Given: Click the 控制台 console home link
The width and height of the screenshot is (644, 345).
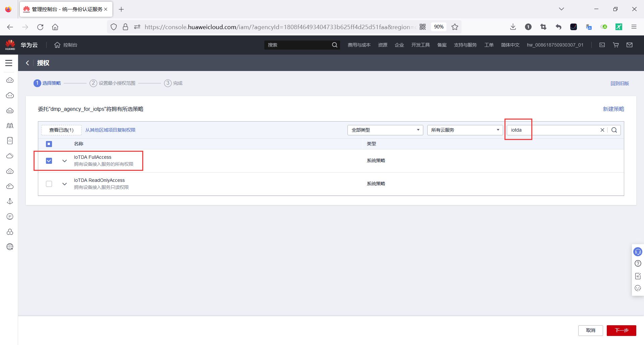Looking at the screenshot, I should point(66,45).
